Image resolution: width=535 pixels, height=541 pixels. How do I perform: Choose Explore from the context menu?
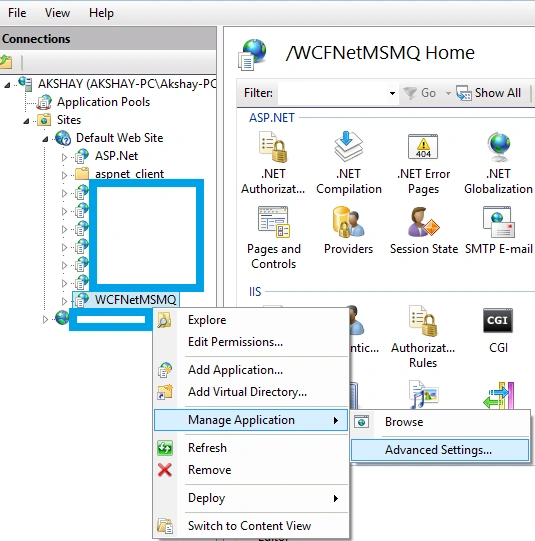pyautogui.click(x=251, y=320)
